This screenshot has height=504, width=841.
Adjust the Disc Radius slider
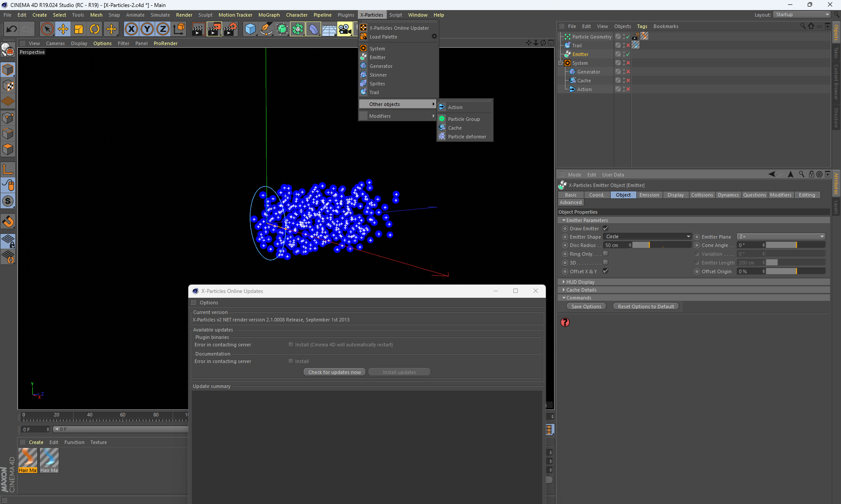coord(661,245)
